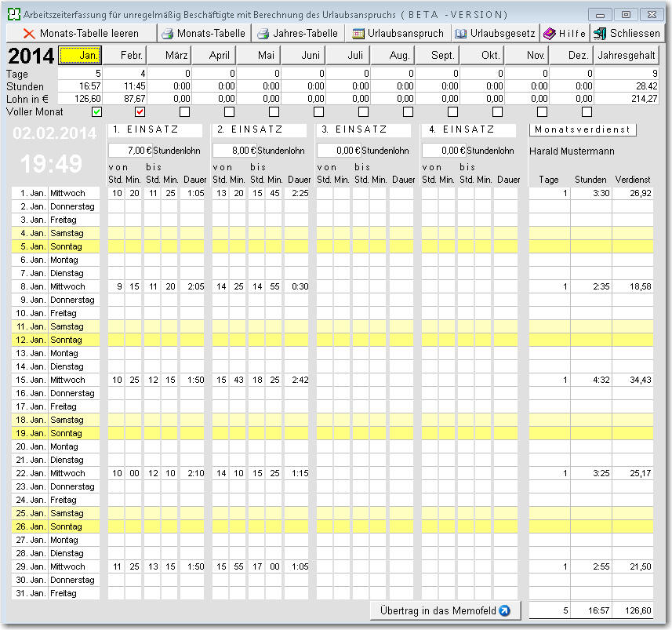Switch to the April month tab
Screen dimensions: 672x630
(214, 55)
